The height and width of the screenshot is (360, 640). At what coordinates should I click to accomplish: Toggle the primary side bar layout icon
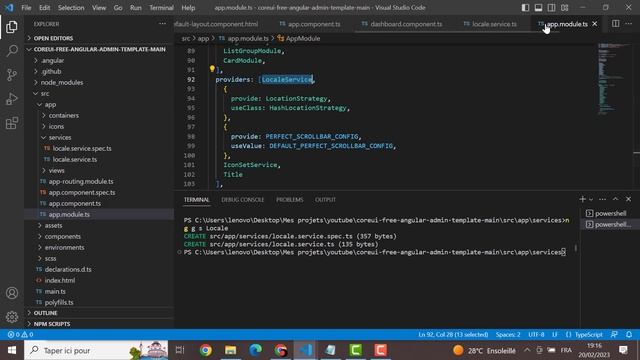click(x=525, y=7)
